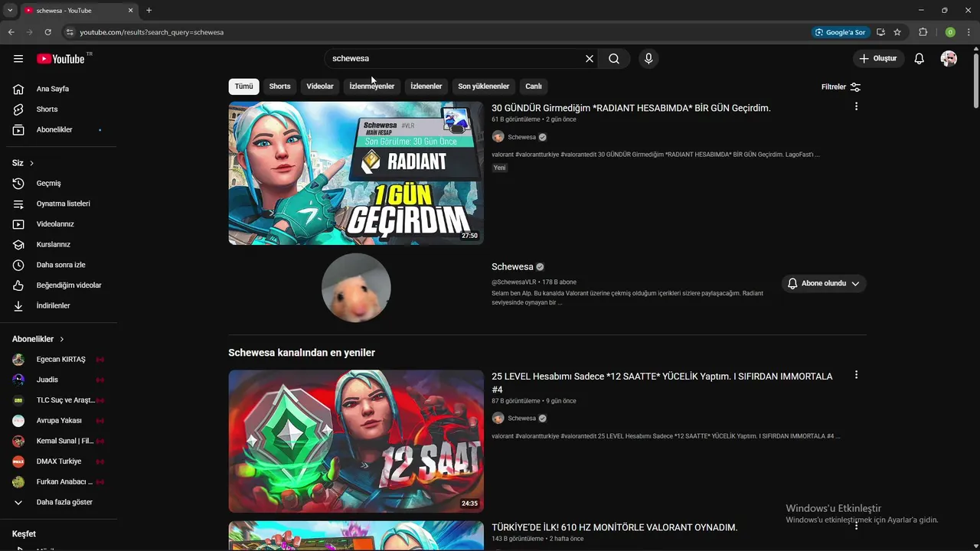
Task: Open Schewesa uploader under RADIANT video
Action: click(521, 137)
